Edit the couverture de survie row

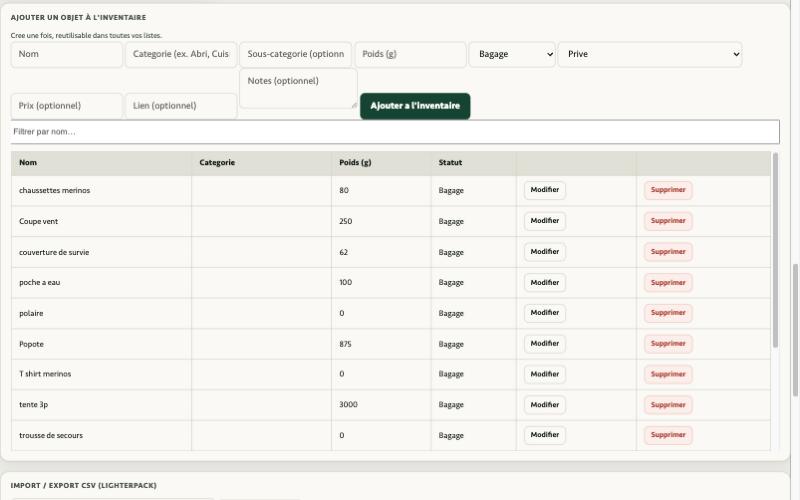click(x=544, y=252)
